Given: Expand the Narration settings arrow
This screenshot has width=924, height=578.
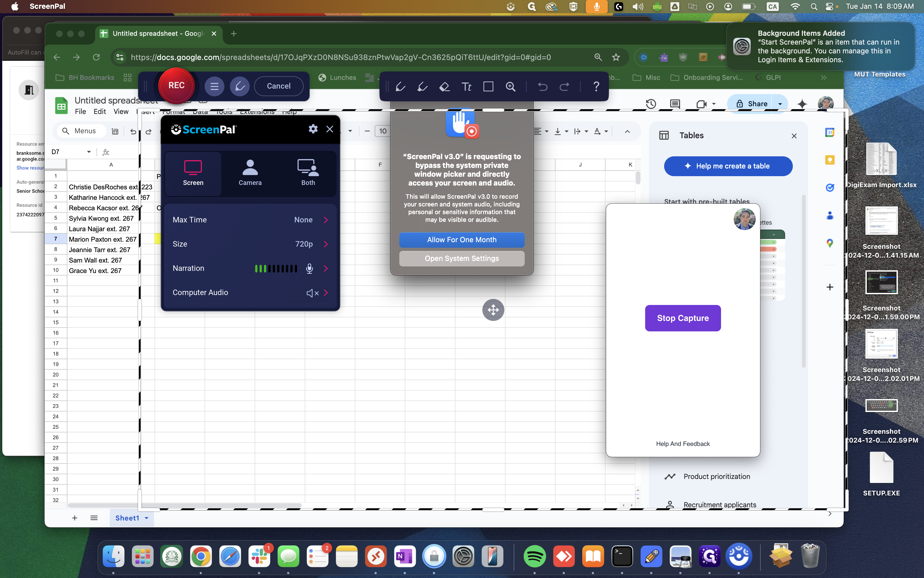Looking at the screenshot, I should 326,268.
